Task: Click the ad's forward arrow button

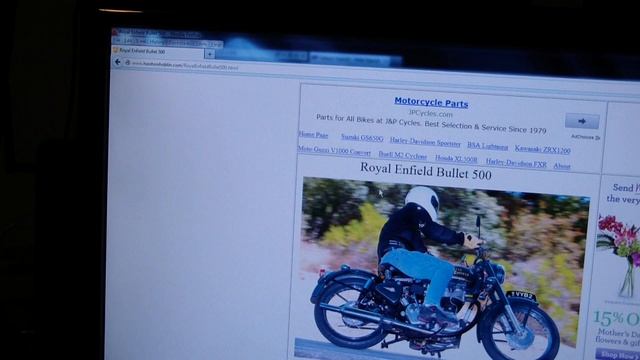Action: [x=582, y=121]
